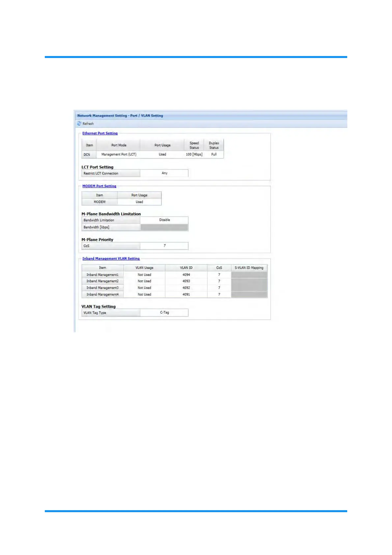Click the Refresh label in toolbar
392x555 pixels.
point(88,124)
